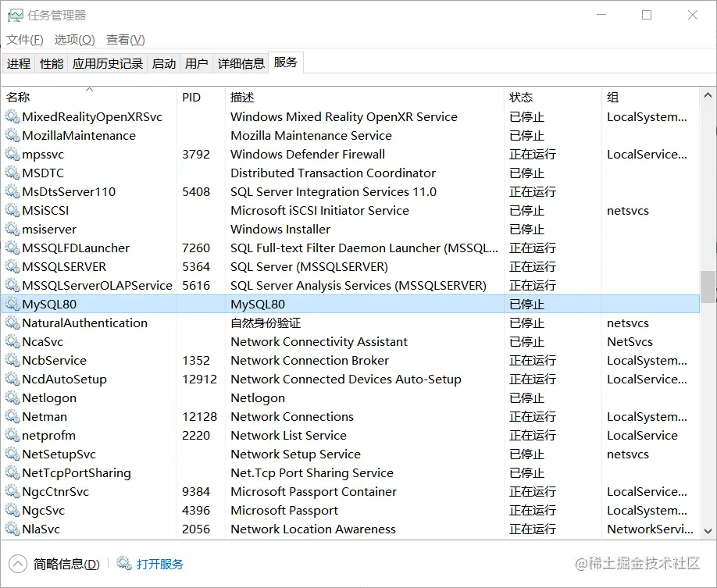Screen dimensions: 717x588
Task: Click the NetSvcs group cell of NcaSvc
Action: coord(630,341)
